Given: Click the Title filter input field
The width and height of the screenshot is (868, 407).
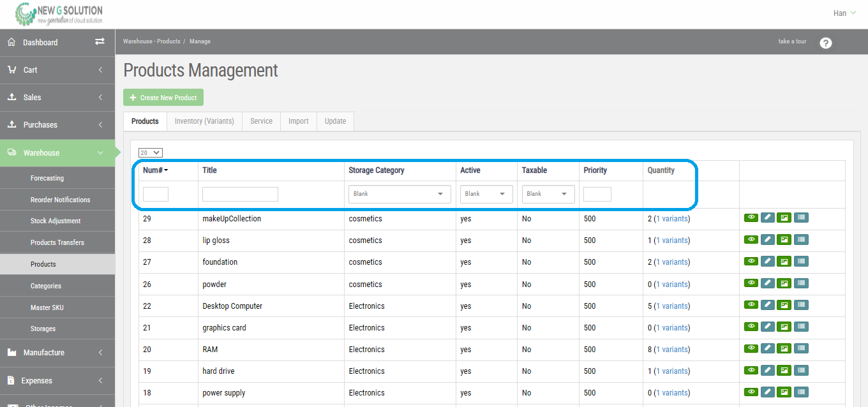Looking at the screenshot, I should 240,194.
